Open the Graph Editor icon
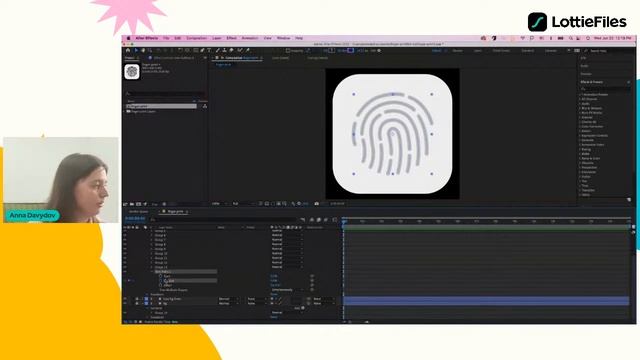The image size is (640, 360). pyautogui.click(x=335, y=220)
